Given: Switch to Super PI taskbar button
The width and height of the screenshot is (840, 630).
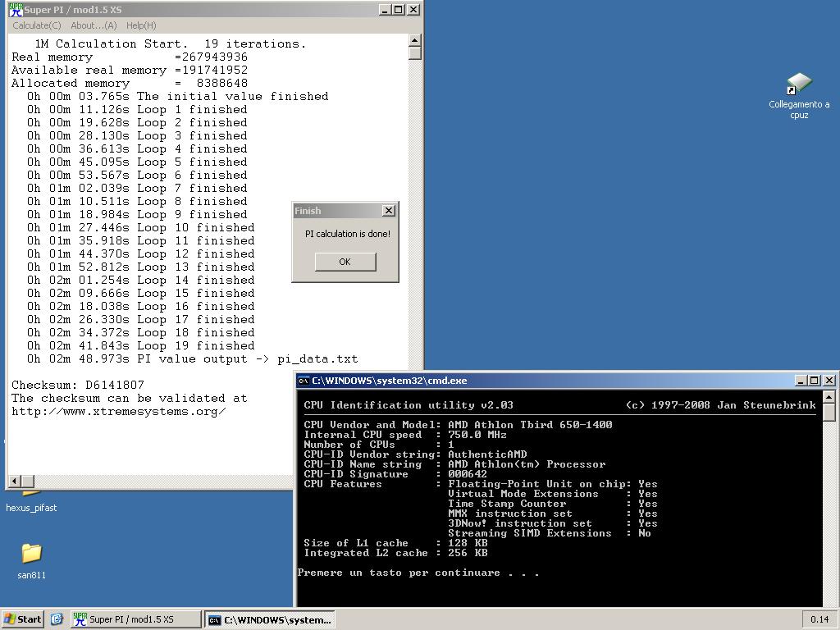Looking at the screenshot, I should (136, 619).
